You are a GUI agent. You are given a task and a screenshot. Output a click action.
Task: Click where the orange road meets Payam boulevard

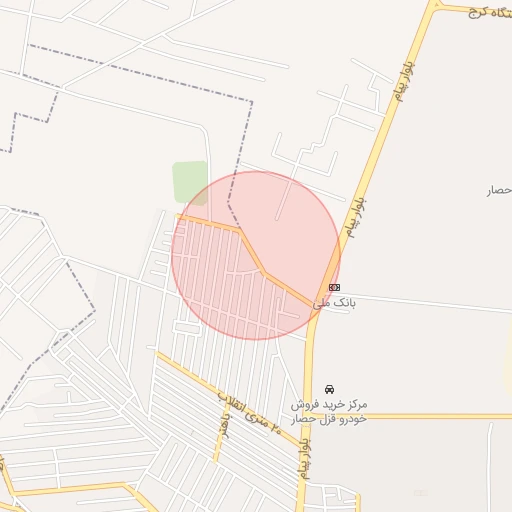pyautogui.click(x=316, y=305)
